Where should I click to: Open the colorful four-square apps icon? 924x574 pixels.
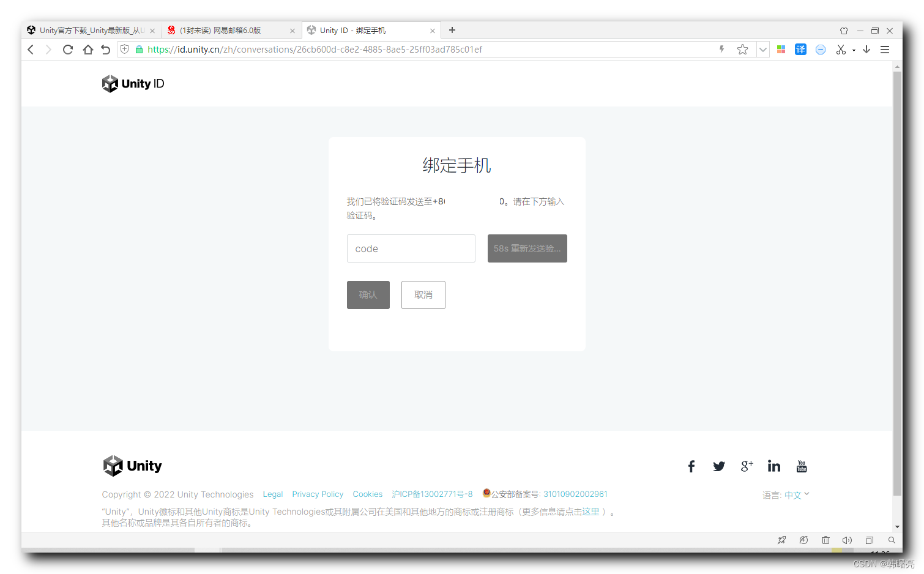click(781, 50)
